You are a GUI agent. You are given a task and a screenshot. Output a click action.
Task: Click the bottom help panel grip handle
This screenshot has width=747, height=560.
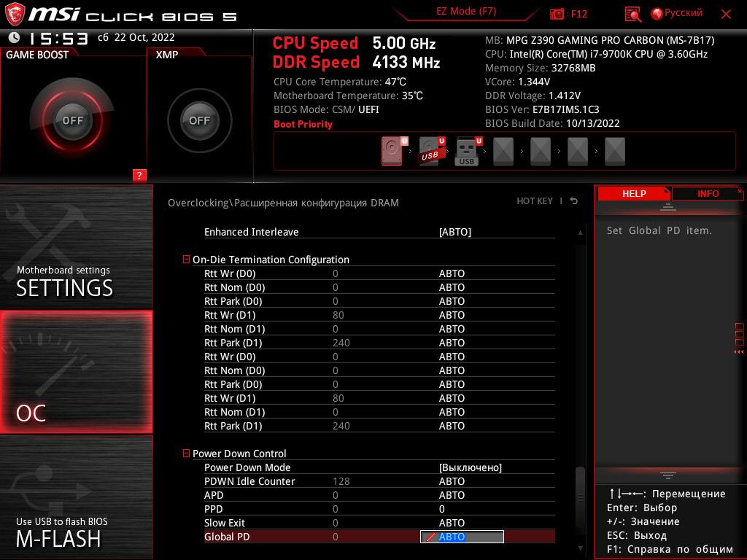[x=668, y=475]
